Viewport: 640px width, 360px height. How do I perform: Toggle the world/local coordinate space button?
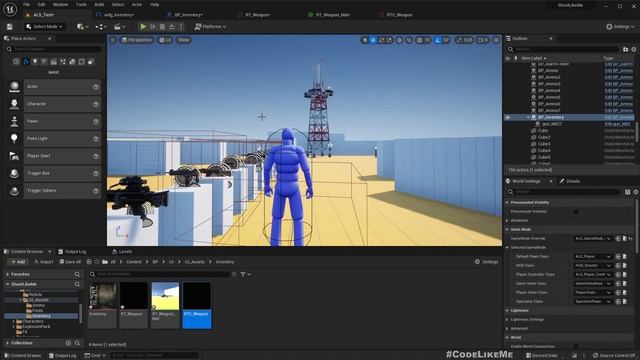[400, 40]
